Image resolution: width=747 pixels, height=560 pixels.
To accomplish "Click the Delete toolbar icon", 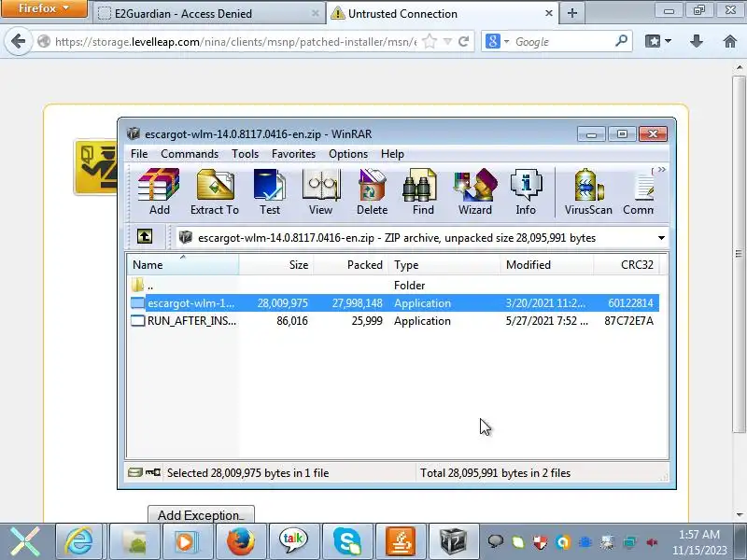I will [372, 192].
